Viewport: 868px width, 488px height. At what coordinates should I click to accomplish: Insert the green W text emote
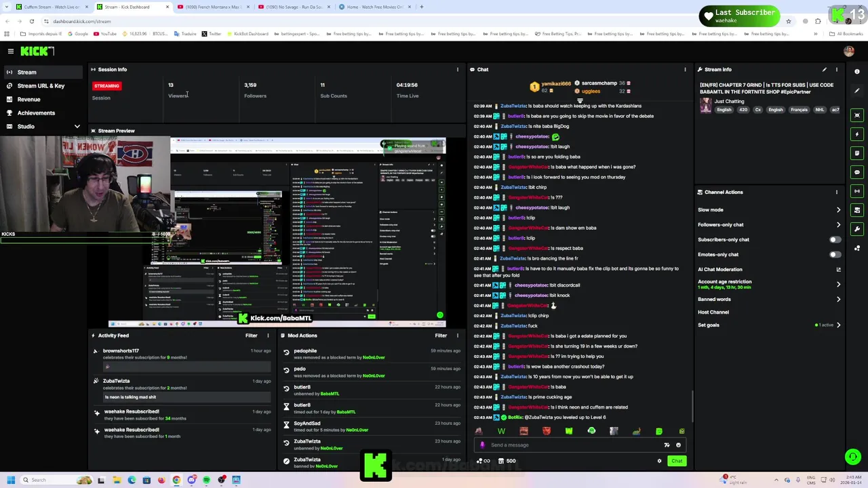pos(501,431)
